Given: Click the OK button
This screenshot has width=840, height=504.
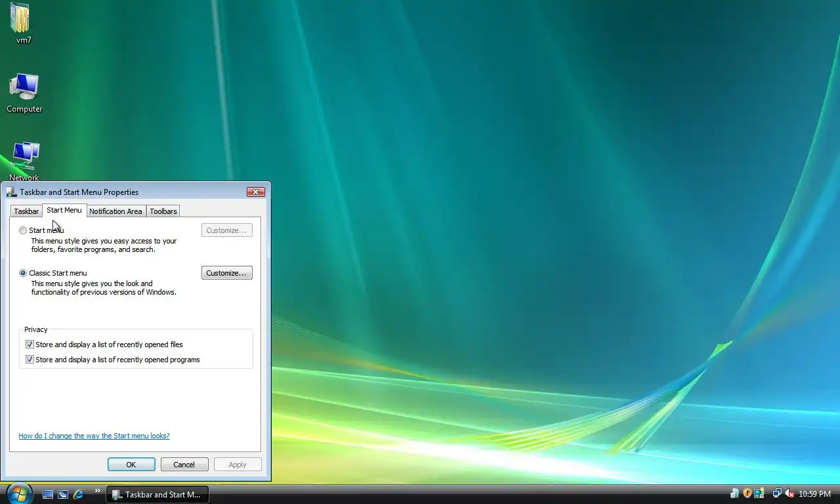Looking at the screenshot, I should (x=131, y=465).
